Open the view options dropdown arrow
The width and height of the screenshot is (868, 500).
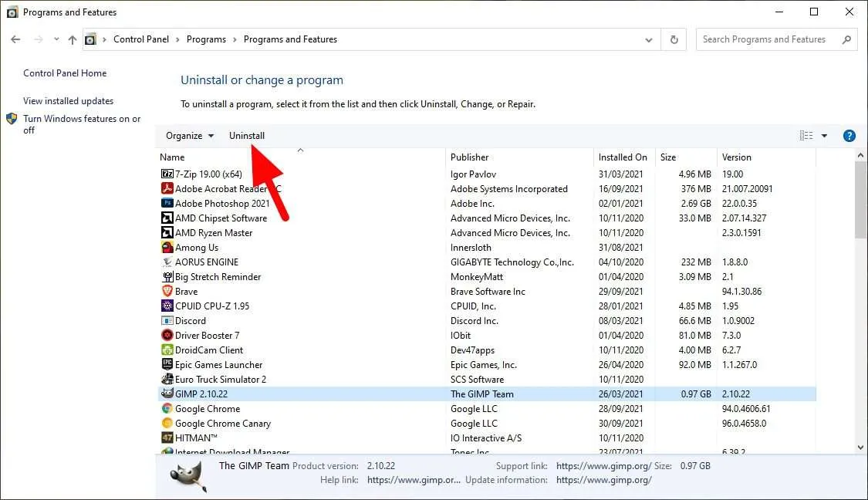click(x=824, y=136)
